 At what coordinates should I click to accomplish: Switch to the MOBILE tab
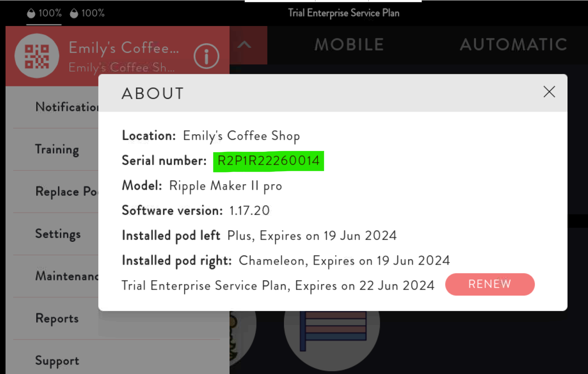coord(349,45)
